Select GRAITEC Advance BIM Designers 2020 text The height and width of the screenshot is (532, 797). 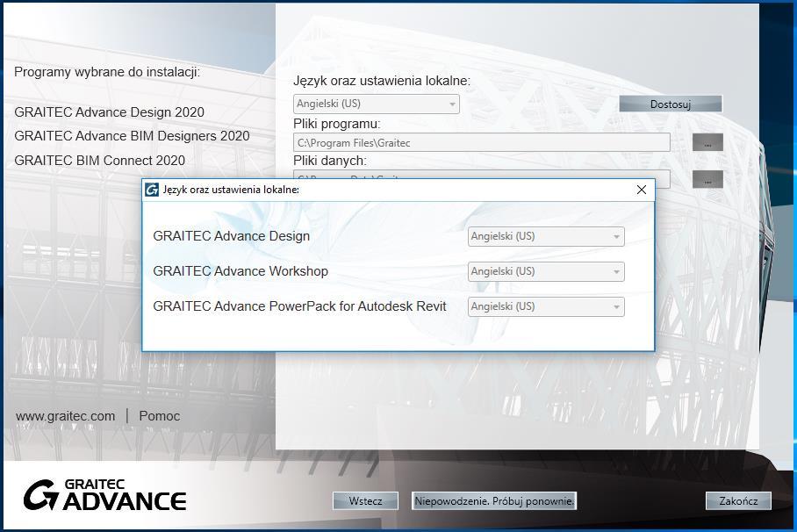tap(133, 136)
